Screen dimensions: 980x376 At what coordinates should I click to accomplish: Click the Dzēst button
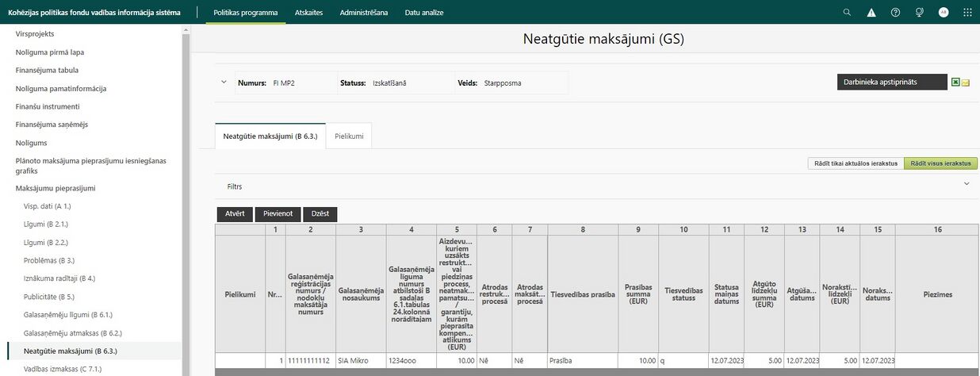point(320,214)
